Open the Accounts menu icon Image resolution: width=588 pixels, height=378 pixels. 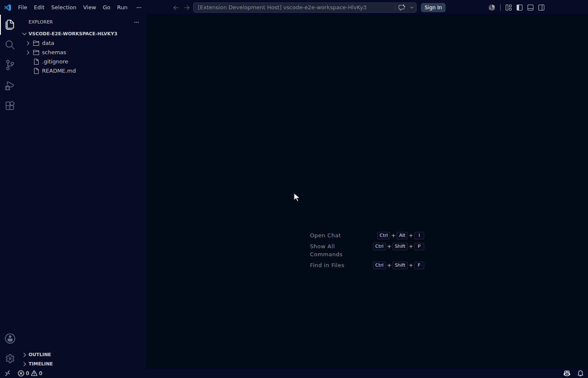pyautogui.click(x=10, y=339)
